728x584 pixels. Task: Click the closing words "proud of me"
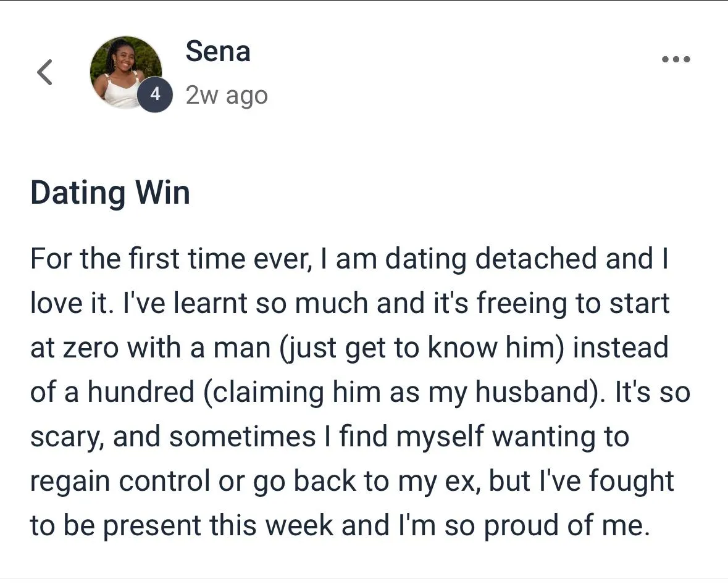click(x=566, y=525)
